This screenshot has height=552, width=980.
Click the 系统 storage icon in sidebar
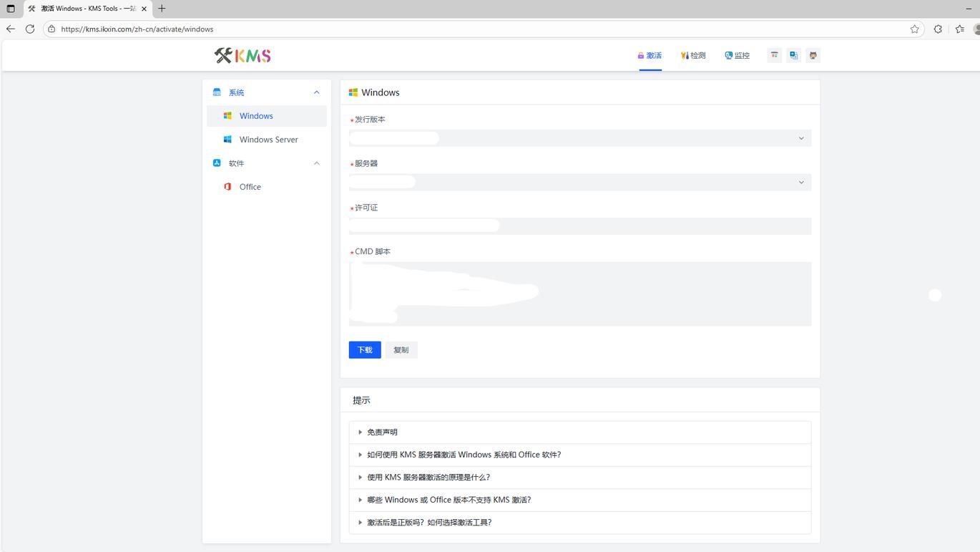point(217,92)
